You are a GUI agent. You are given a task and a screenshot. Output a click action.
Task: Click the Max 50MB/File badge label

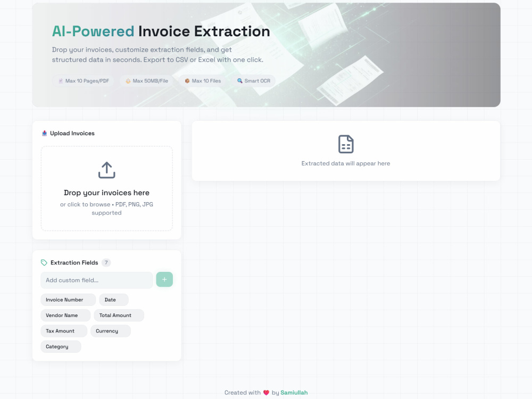tap(151, 81)
